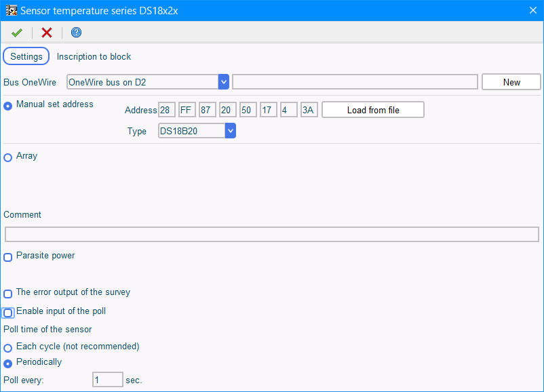Edit address byte field 20
This screenshot has height=392, width=544.
tap(228, 110)
